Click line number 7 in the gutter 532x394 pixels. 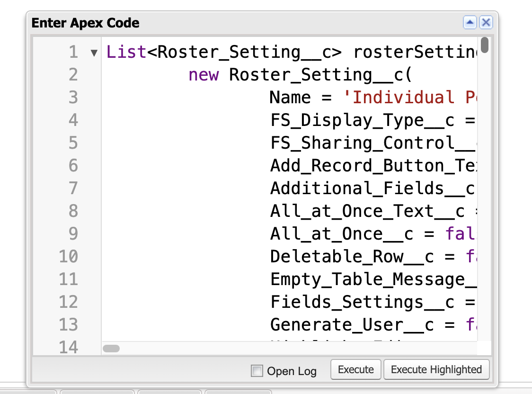(73, 188)
